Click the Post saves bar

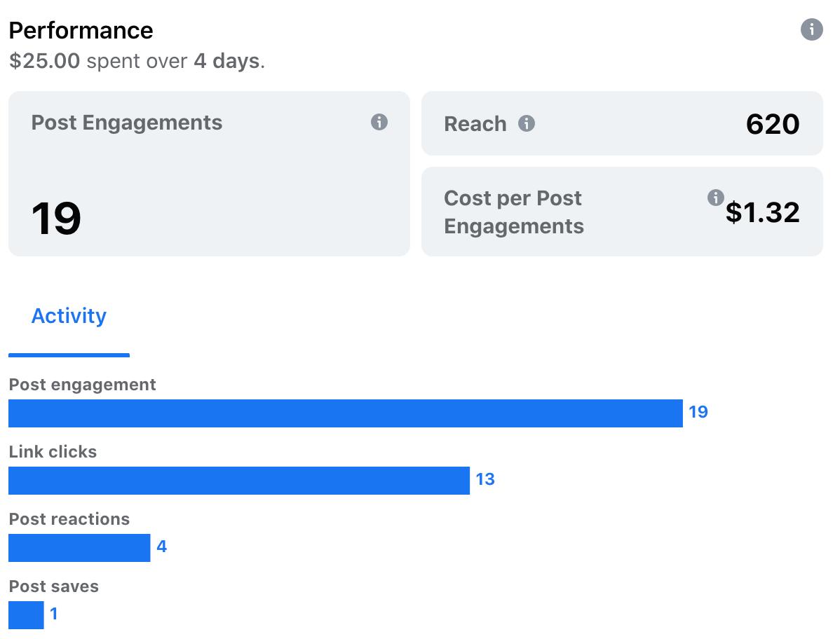(x=26, y=615)
